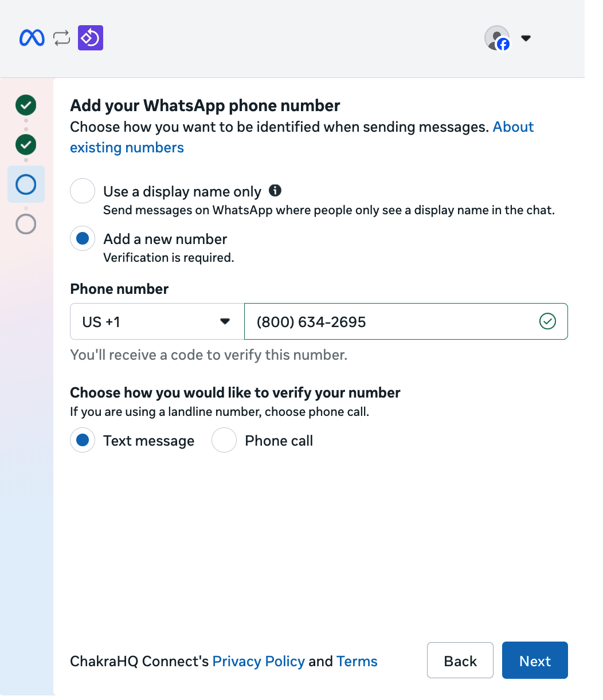This screenshot has width=603, height=700.
Task: Click the first completed step checkmark
Action: pos(26,105)
